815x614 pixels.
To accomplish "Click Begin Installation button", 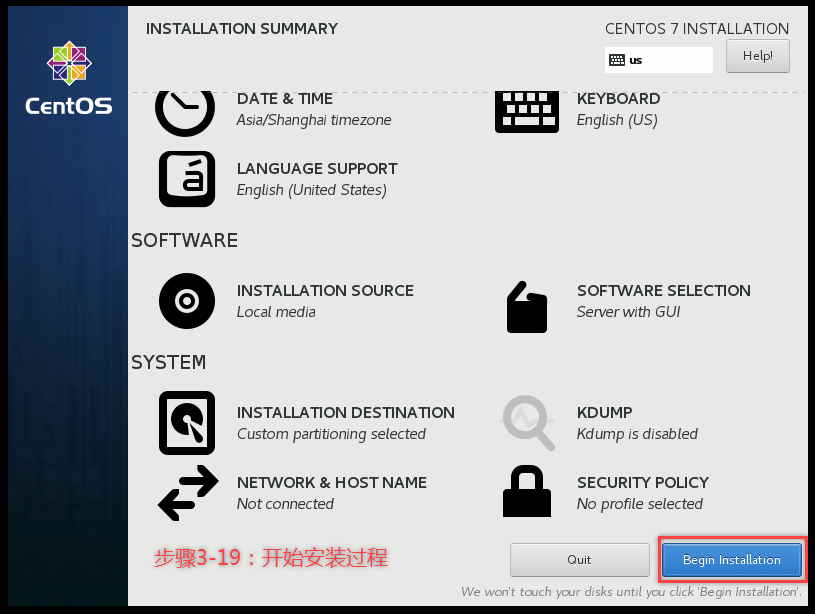I will coord(732,560).
